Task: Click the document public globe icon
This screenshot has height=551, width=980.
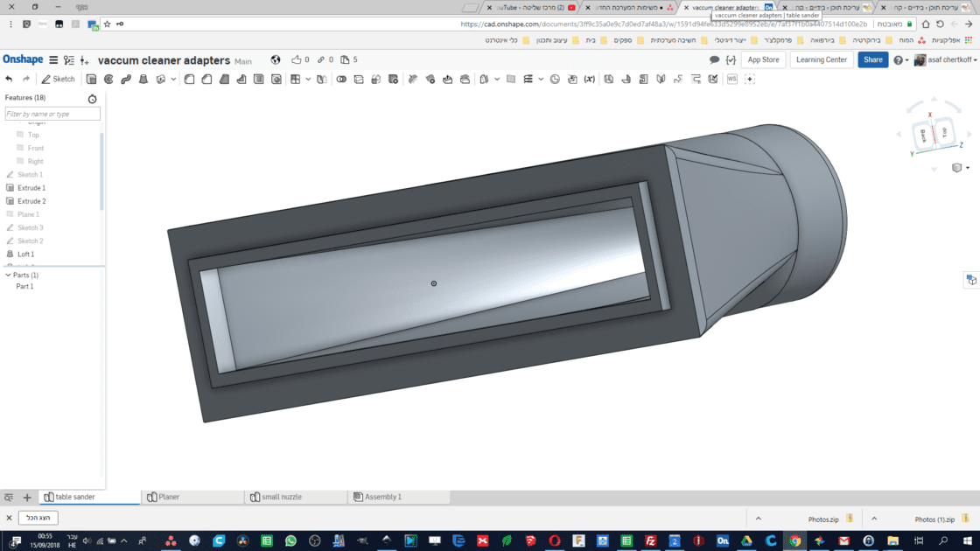Action: click(276, 60)
